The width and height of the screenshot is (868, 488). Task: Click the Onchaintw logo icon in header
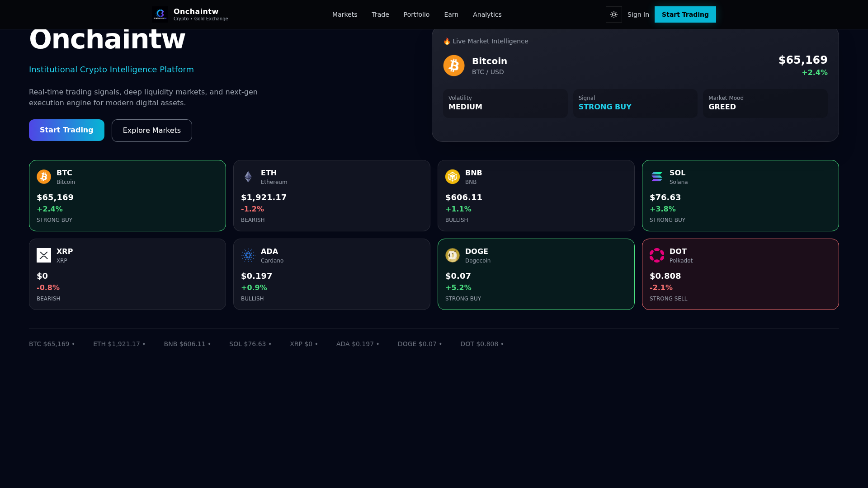(160, 14)
